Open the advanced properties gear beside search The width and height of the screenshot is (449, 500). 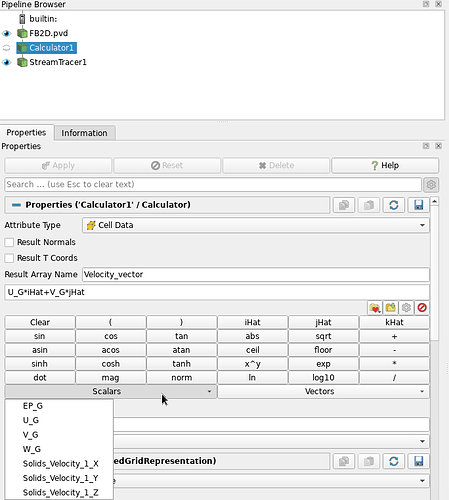click(431, 185)
